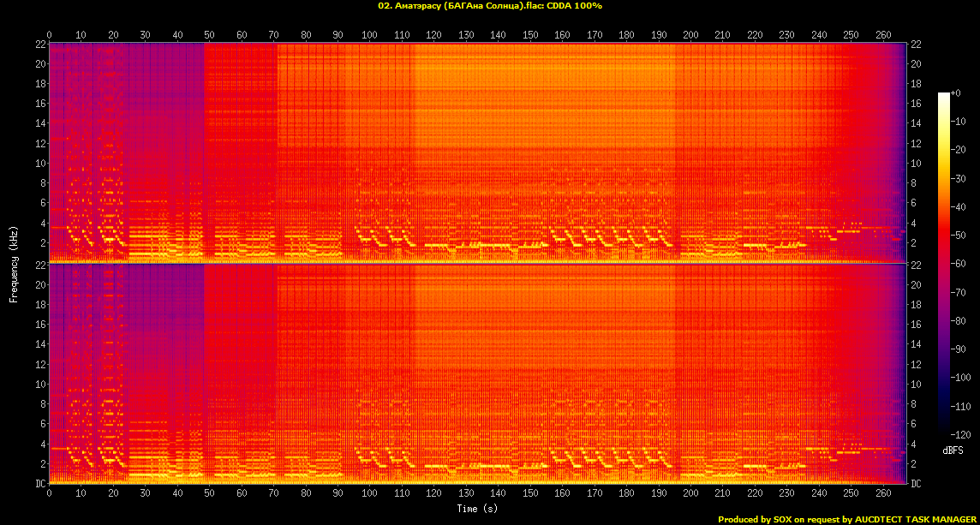The image size is (980, 525).
Task: Select the white top of the dBFS color bar
Action: coord(944,94)
